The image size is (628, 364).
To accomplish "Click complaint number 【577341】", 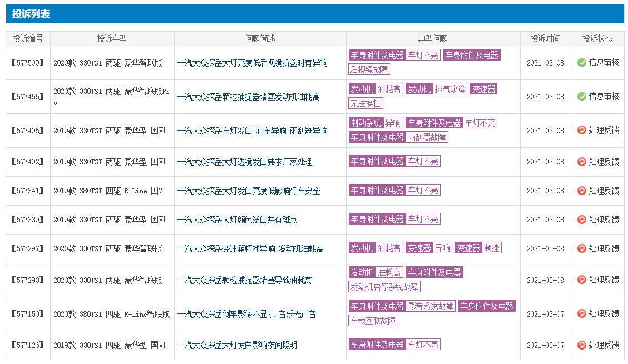I will (x=28, y=191).
